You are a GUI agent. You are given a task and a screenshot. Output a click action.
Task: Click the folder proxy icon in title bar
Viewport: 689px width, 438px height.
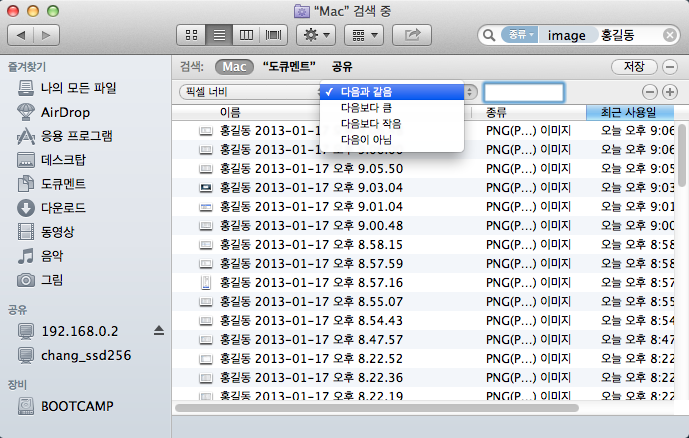click(301, 11)
